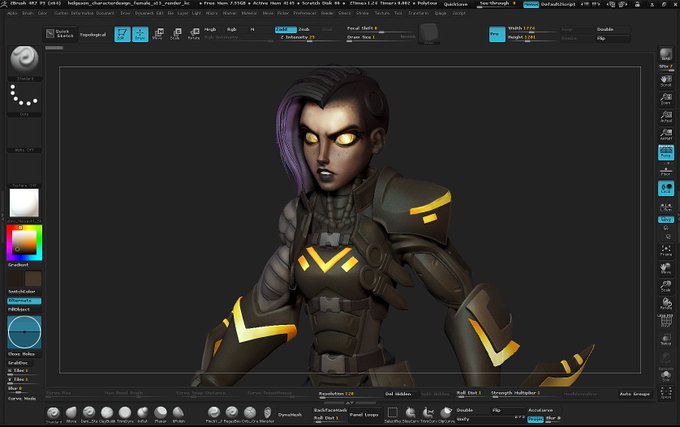Click the QuickSave button

(455, 4)
